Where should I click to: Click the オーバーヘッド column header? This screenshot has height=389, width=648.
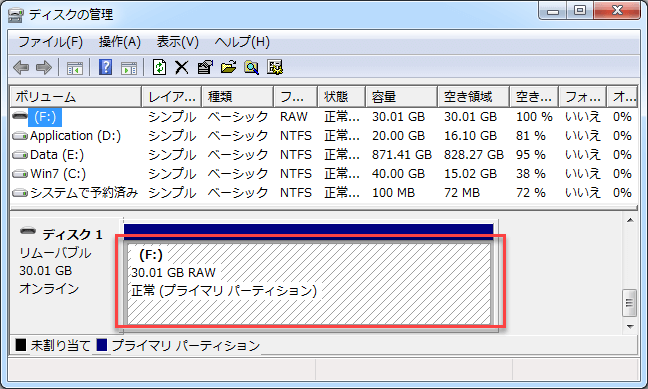[623, 97]
